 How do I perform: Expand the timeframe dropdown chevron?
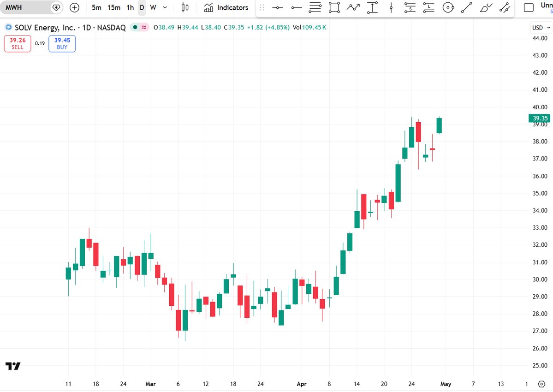pos(165,7)
